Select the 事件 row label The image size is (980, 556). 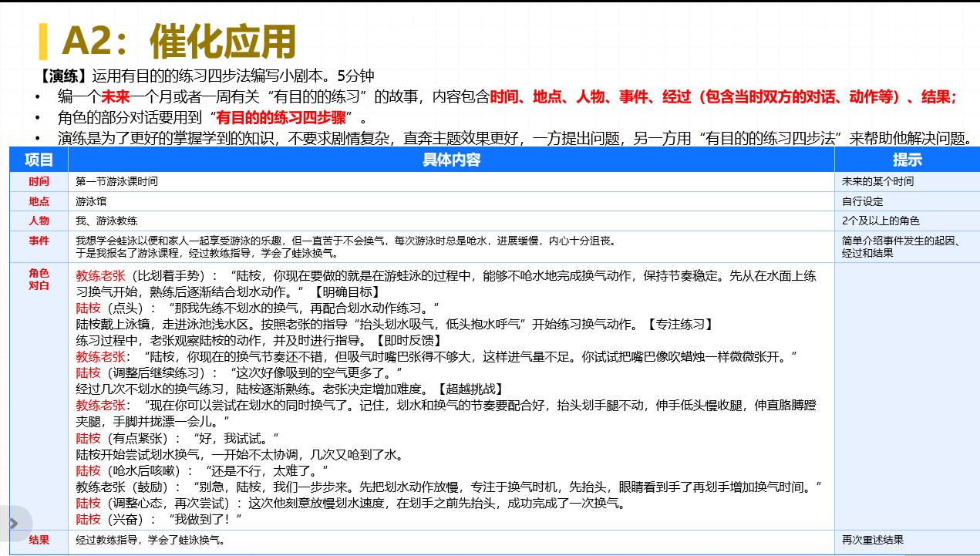pos(39,241)
